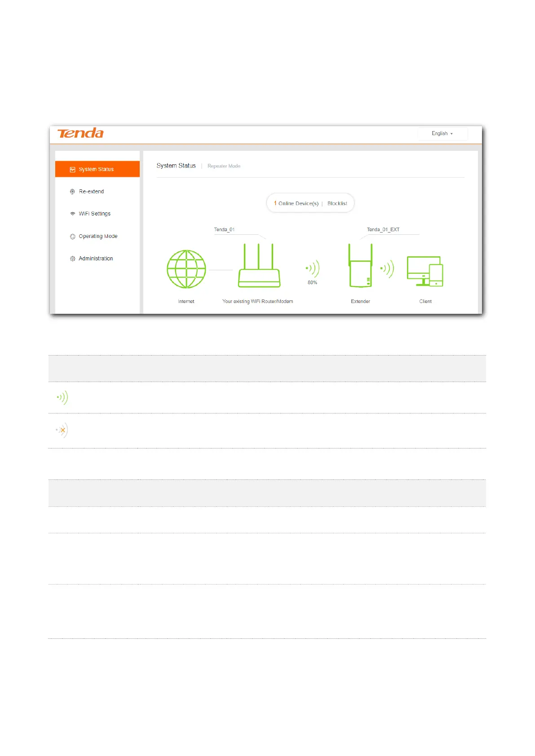Viewport: 535px width, 756px height.
Task: Click the Tenda logo
Action: [x=80, y=133]
